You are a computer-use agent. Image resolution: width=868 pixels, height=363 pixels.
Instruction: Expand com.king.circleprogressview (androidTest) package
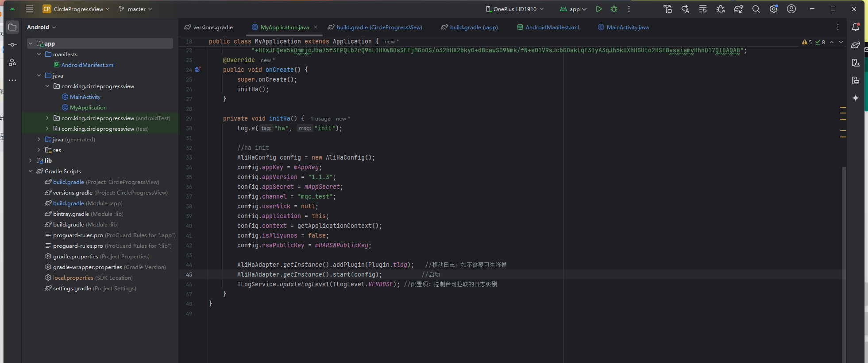click(47, 118)
